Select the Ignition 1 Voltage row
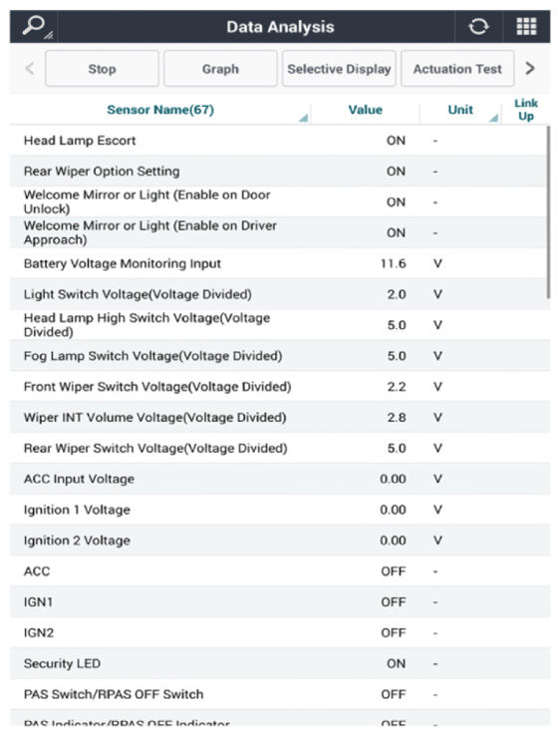 (280, 510)
